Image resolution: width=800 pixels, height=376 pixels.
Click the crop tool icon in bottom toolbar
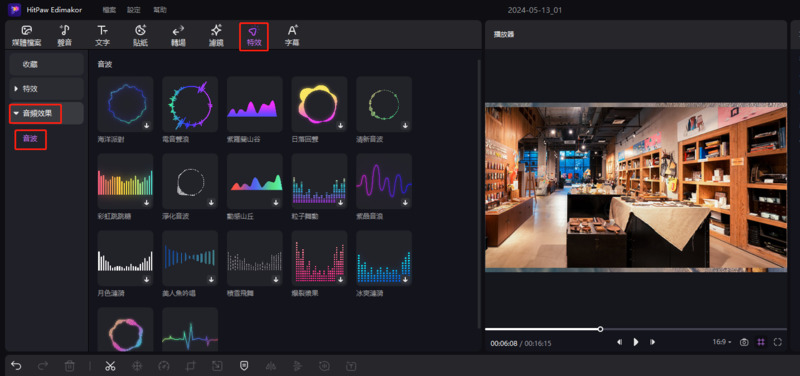pyautogui.click(x=190, y=366)
